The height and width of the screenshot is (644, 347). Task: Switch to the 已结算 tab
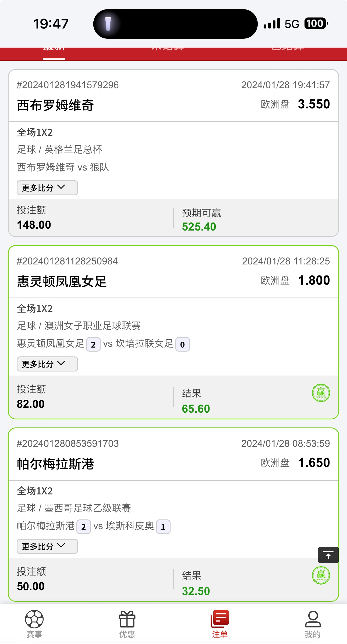(288, 50)
